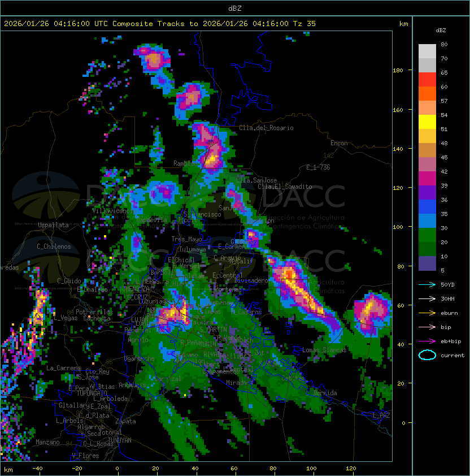This screenshot has width=470, height=476.
Task: Click the cyan 50YD arrow symbol
Action: click(x=427, y=284)
